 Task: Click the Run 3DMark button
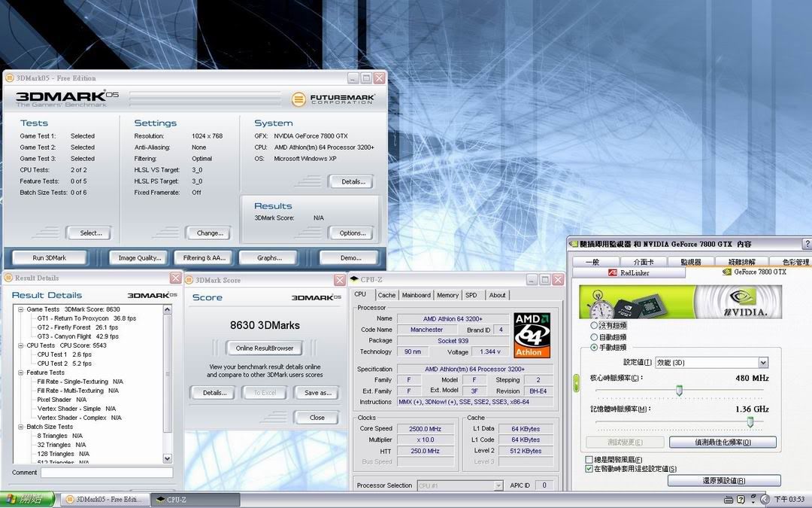tap(49, 257)
